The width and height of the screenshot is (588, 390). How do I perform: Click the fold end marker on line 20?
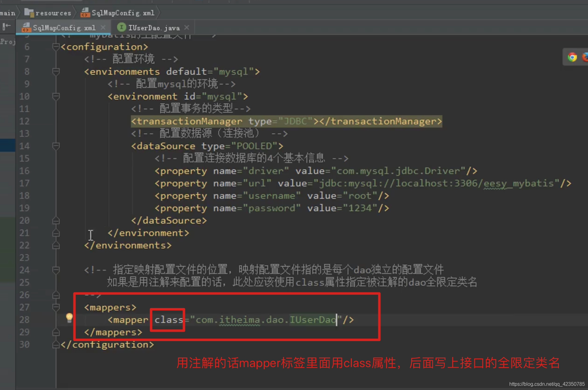click(56, 221)
